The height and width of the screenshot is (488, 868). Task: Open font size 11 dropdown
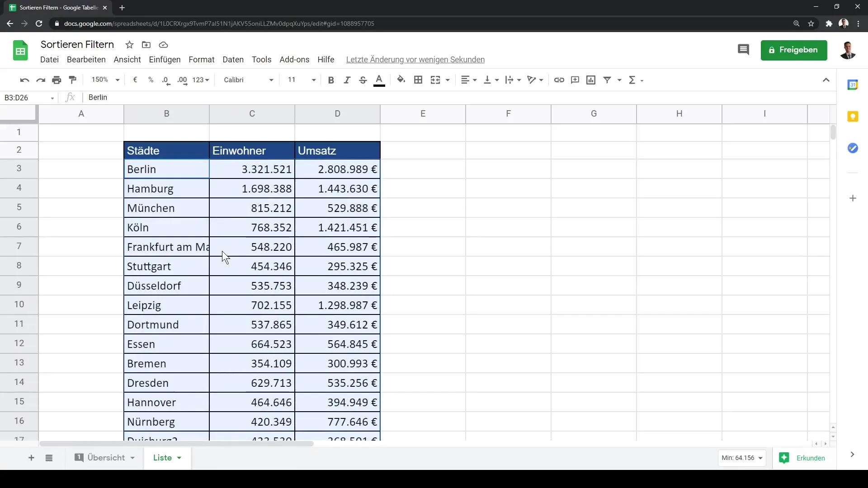(x=302, y=80)
